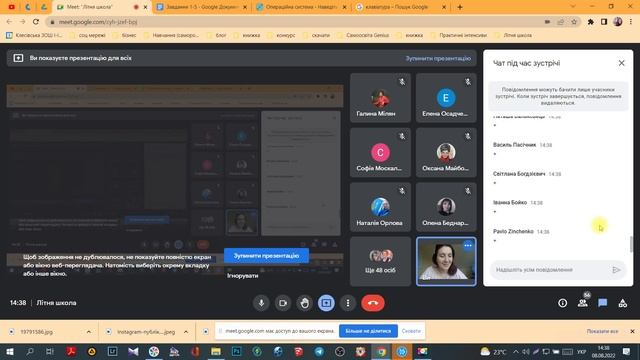Image resolution: width=640 pixels, height=360 pixels.
Task: Open more options three-dot menu in call controls
Action: 348,303
